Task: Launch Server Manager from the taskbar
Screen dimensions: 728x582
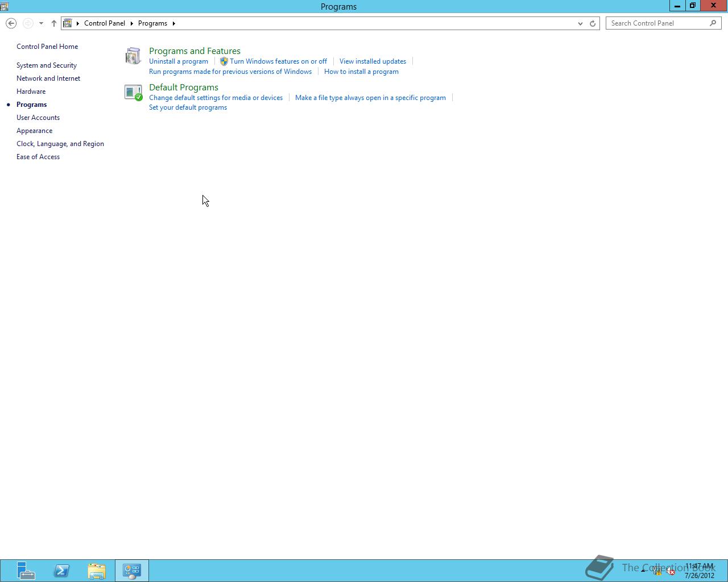Action: [26, 571]
